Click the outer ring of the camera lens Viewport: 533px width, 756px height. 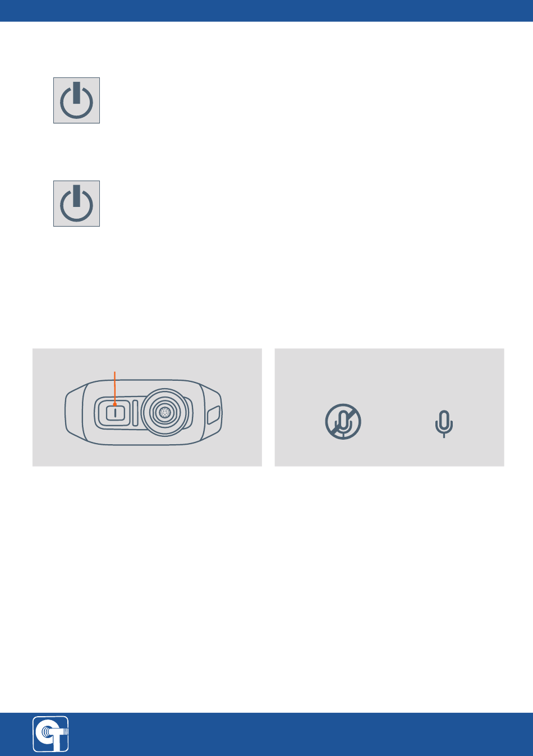tap(164, 412)
